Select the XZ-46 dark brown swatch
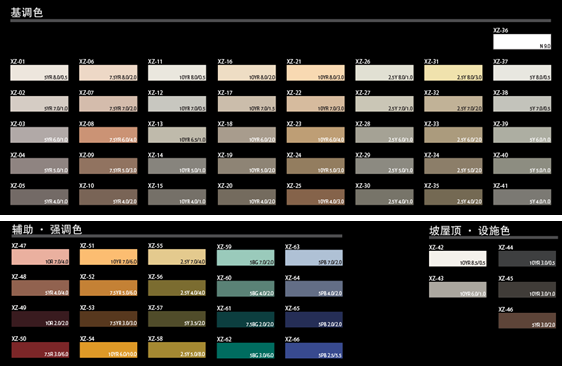This screenshot has height=366, width=562. click(527, 321)
